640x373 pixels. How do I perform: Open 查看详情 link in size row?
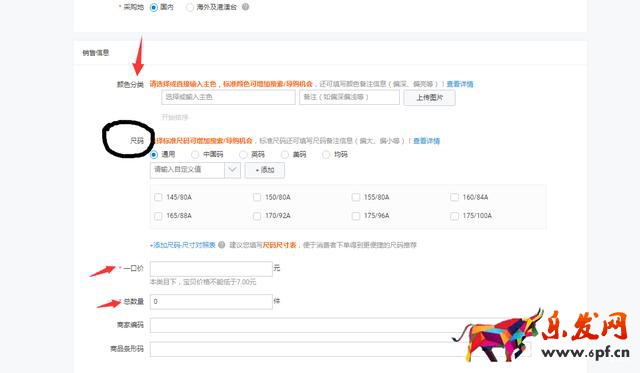(427, 141)
